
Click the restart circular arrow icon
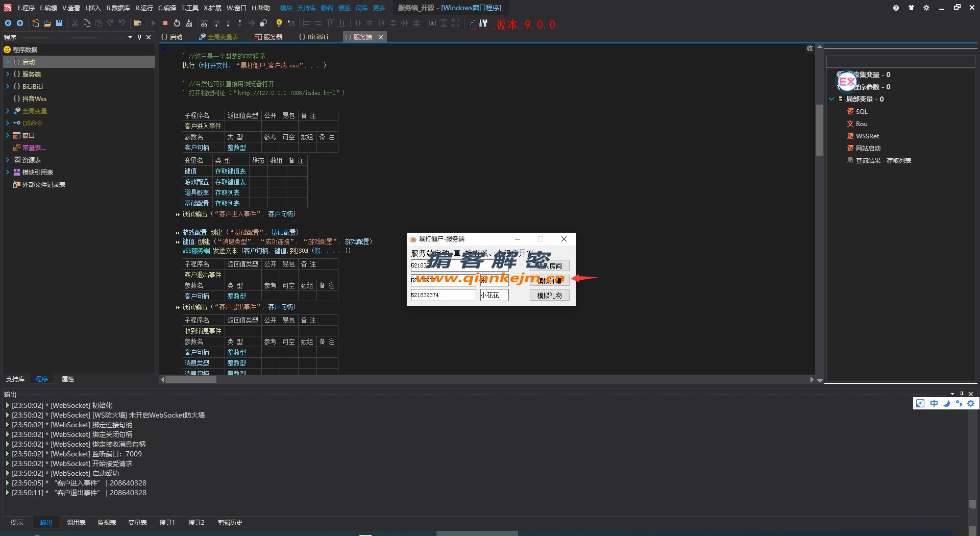pyautogui.click(x=177, y=23)
